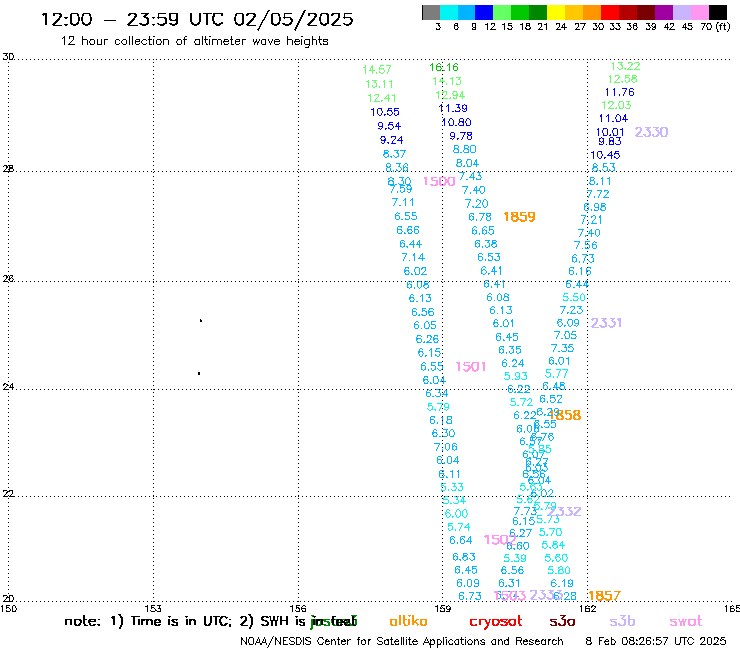The height and width of the screenshot is (650, 740).
Task: Click the 12.58 wave height value
Action: coord(622,79)
